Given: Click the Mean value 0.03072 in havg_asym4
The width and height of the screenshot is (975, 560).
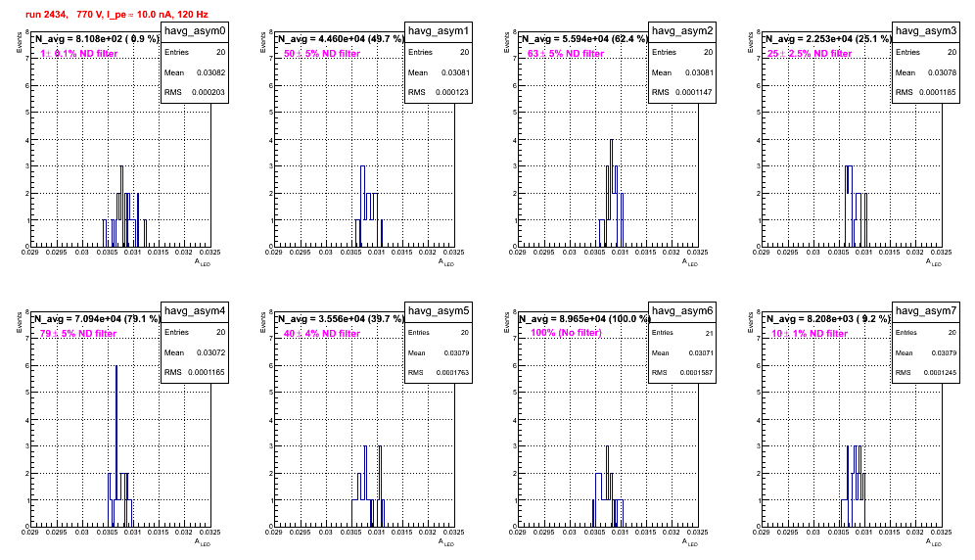Looking at the screenshot, I should [x=211, y=352].
